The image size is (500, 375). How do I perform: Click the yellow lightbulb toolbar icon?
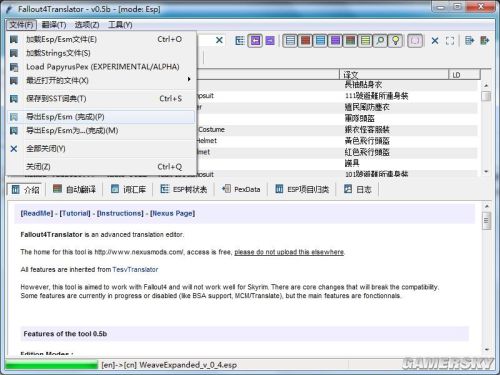tap(396, 41)
